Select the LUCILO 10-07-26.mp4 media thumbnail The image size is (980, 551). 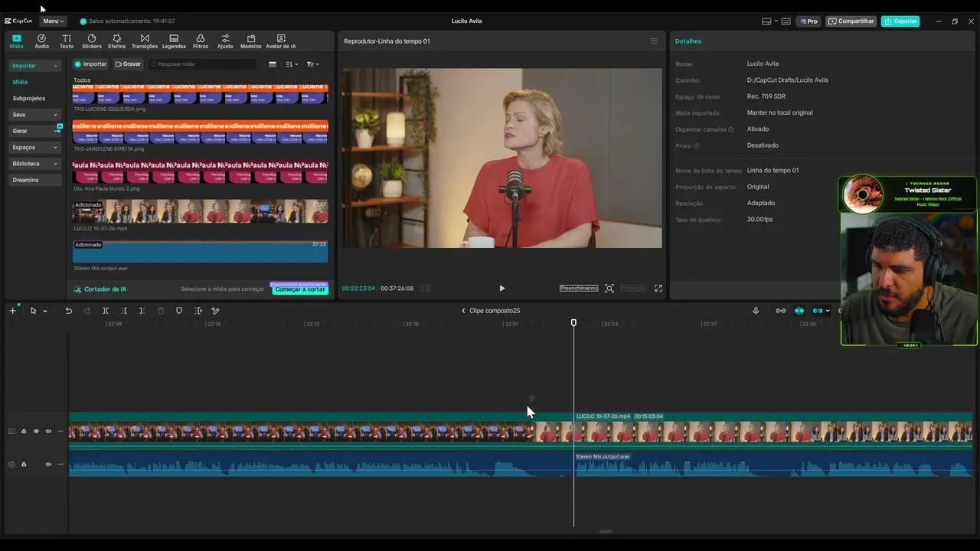click(x=200, y=211)
